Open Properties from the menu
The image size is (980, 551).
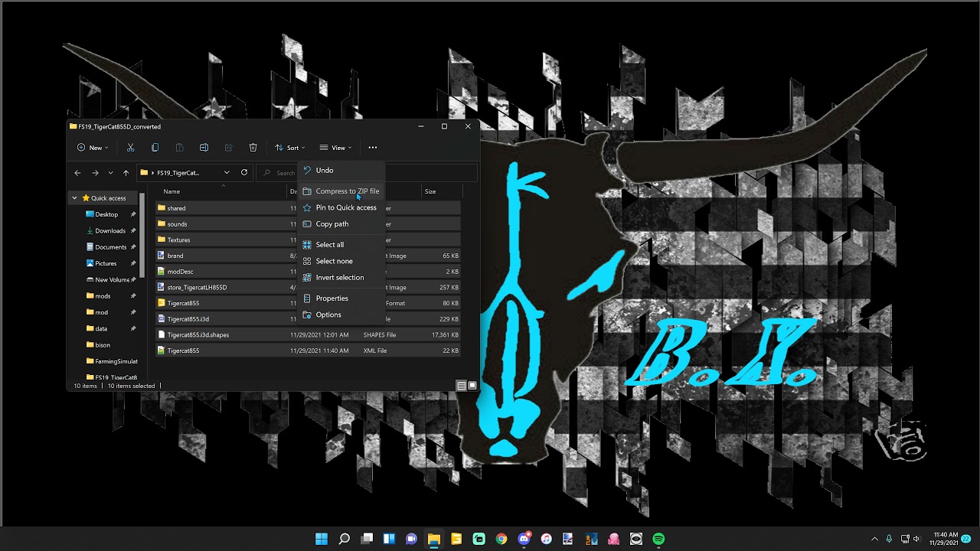[x=340, y=298]
